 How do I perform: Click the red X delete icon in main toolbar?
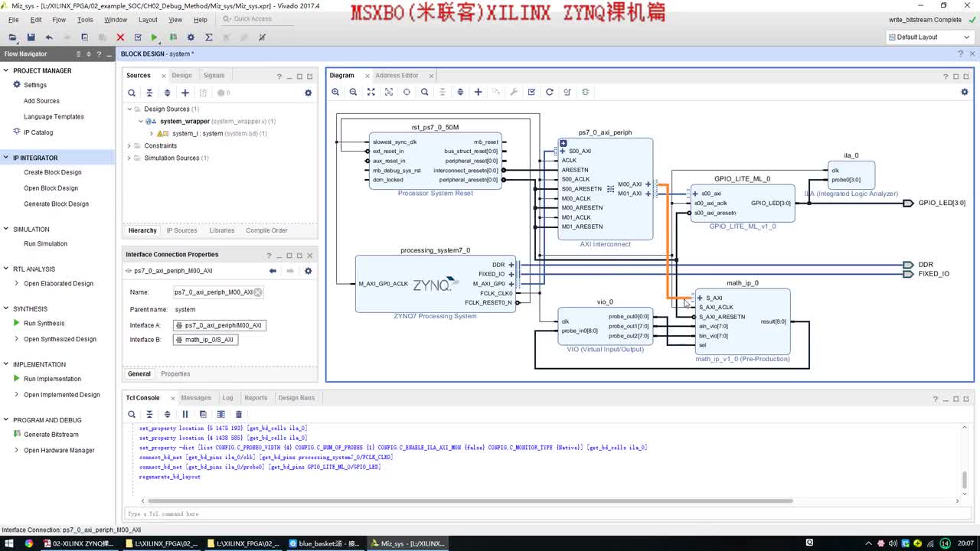coord(120,37)
